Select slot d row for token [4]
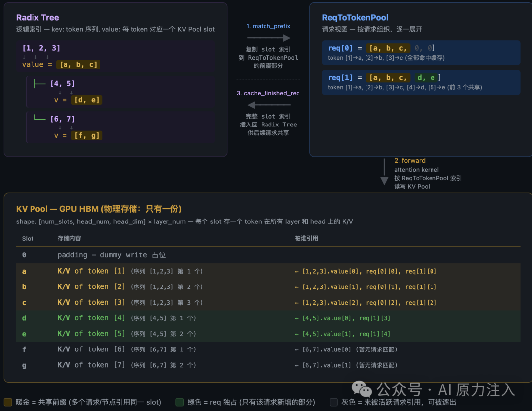This screenshot has height=411, width=532. [268, 318]
